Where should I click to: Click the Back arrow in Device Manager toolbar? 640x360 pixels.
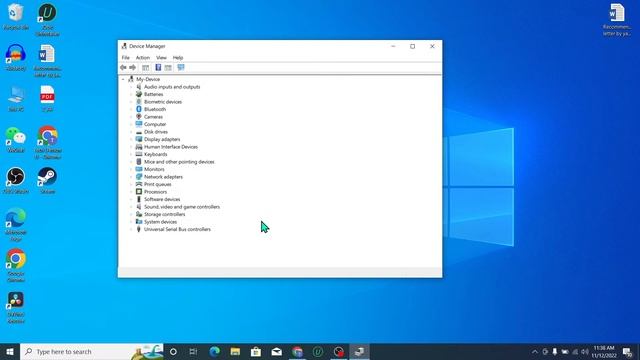point(123,67)
